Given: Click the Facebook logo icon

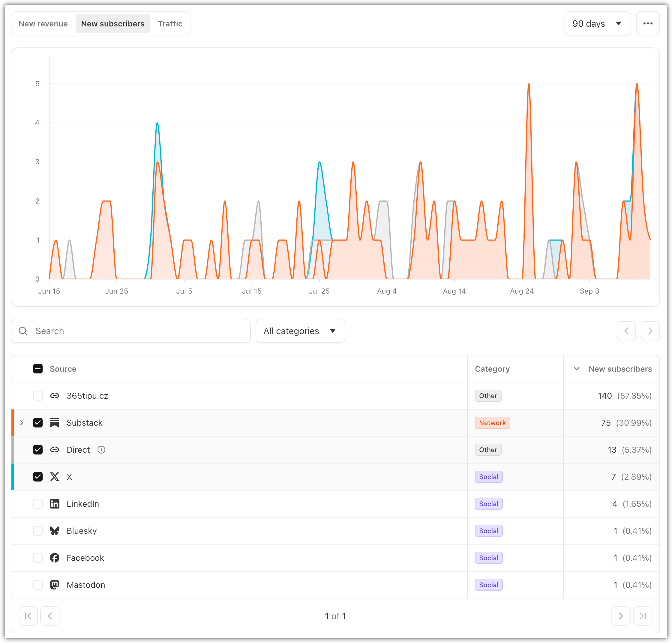Looking at the screenshot, I should (55, 558).
